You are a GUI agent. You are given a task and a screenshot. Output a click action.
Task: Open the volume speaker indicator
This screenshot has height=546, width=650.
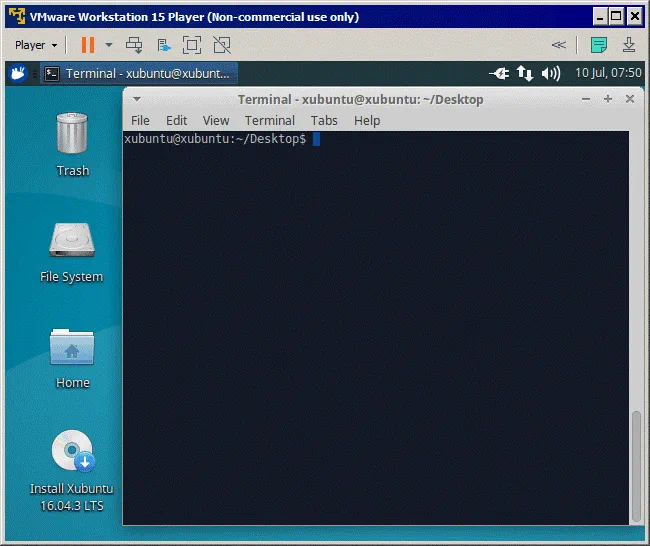tap(551, 73)
